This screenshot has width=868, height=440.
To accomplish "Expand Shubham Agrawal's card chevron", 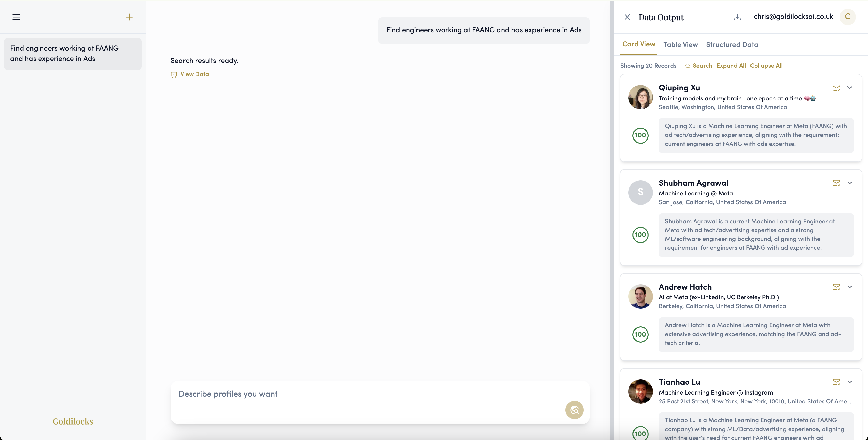I will tap(850, 183).
